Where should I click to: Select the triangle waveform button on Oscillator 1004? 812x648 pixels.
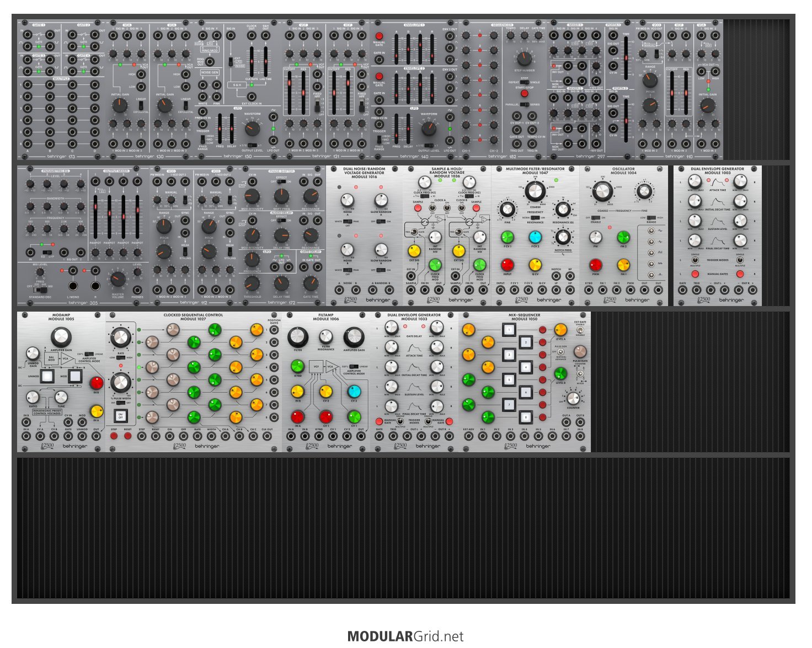[x=651, y=242]
